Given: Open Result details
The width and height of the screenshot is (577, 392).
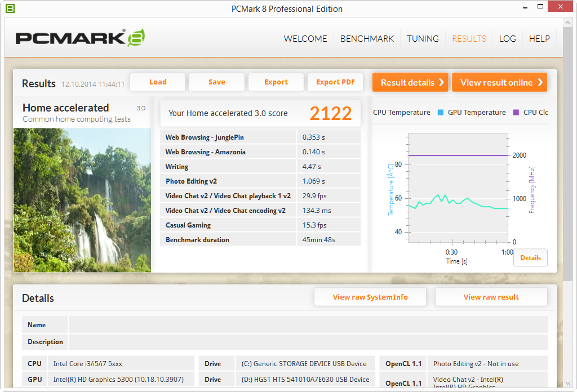Looking at the screenshot, I should pyautogui.click(x=410, y=82).
